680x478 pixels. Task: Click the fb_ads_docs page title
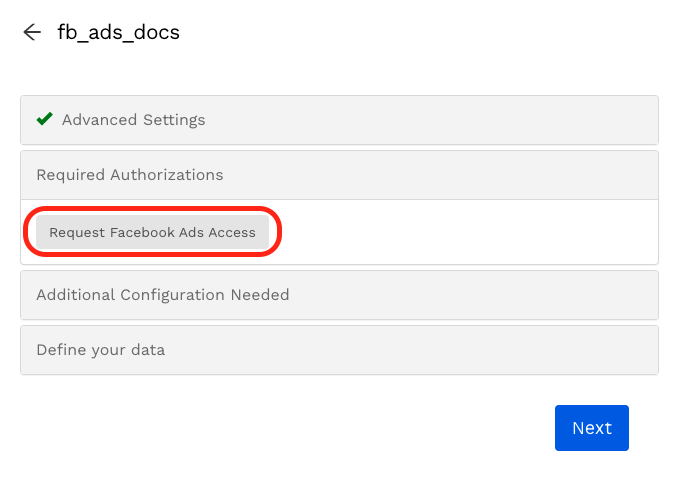118,32
